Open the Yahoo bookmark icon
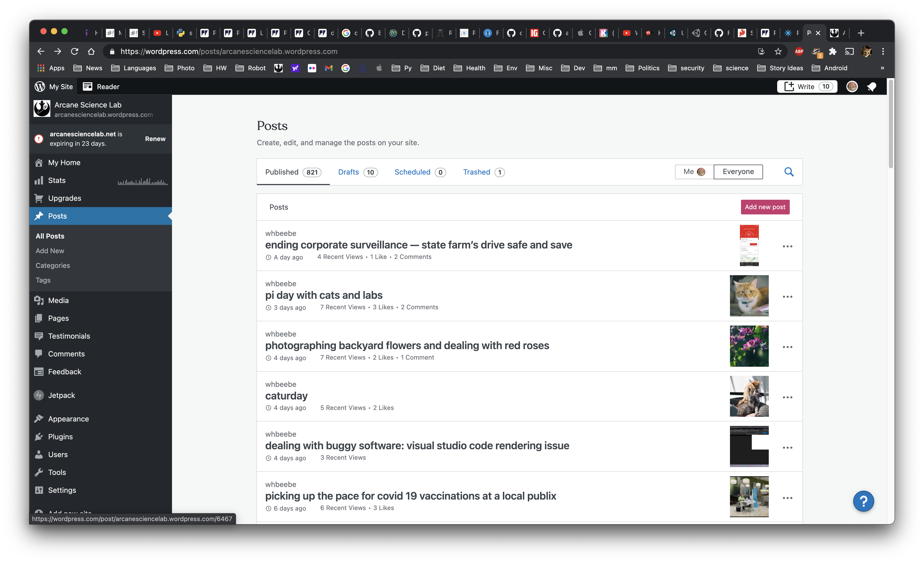Image resolution: width=924 pixels, height=563 pixels. pos(295,68)
